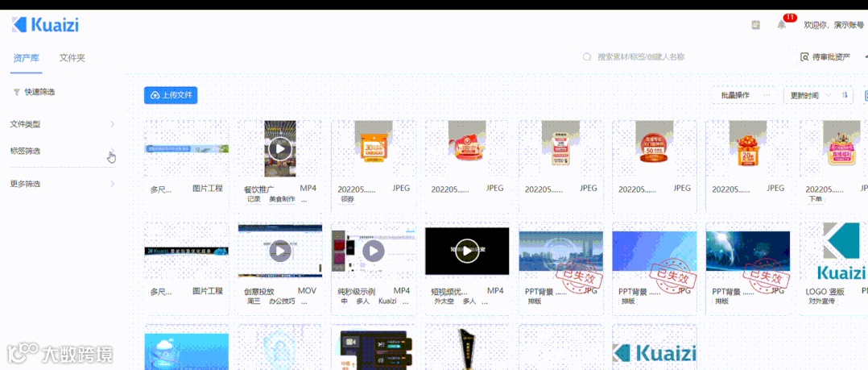Open the notification bell with badge 11
868x370 pixels.
click(781, 25)
